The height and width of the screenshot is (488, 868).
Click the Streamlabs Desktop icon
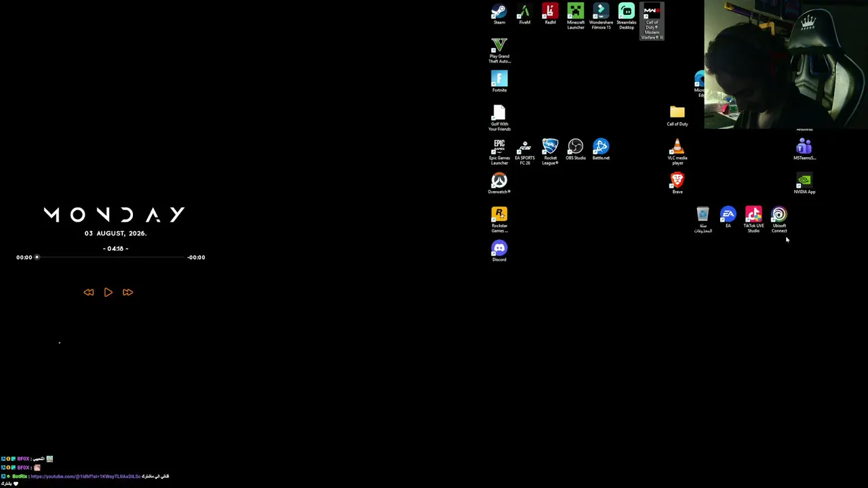pyautogui.click(x=627, y=16)
